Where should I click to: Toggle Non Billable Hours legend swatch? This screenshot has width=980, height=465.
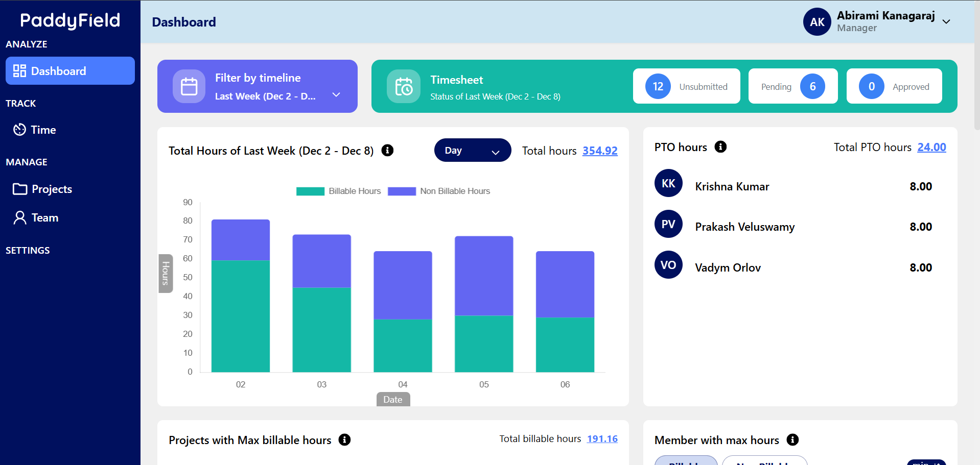click(x=402, y=191)
